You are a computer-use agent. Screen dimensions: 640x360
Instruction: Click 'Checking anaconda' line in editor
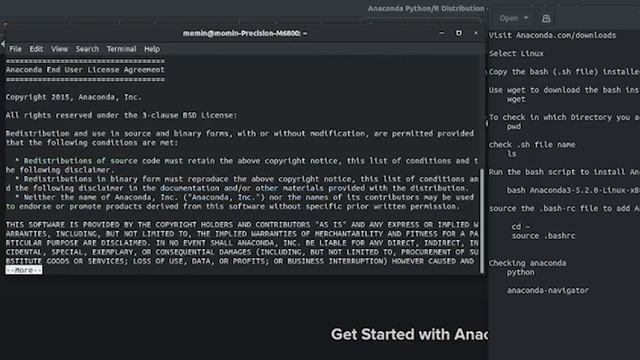[527, 263]
